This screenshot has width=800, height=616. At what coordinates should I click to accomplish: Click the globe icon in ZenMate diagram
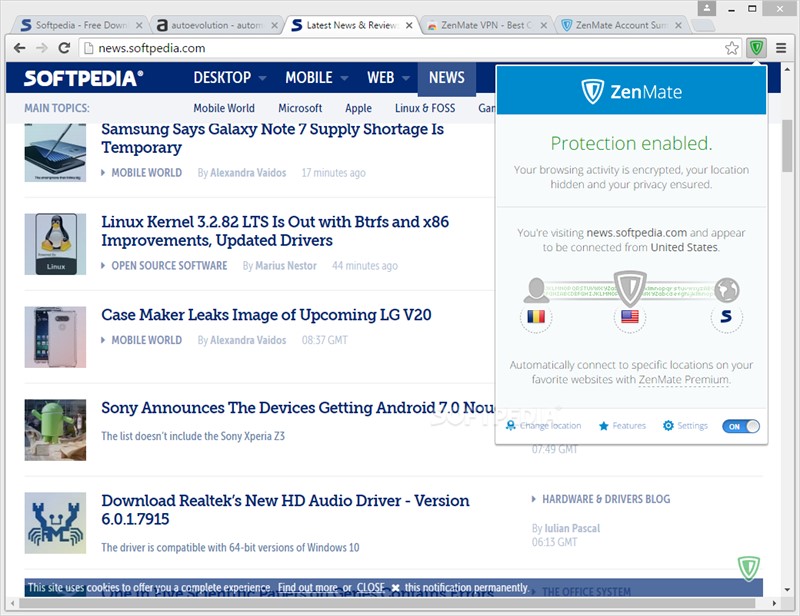pyautogui.click(x=727, y=290)
